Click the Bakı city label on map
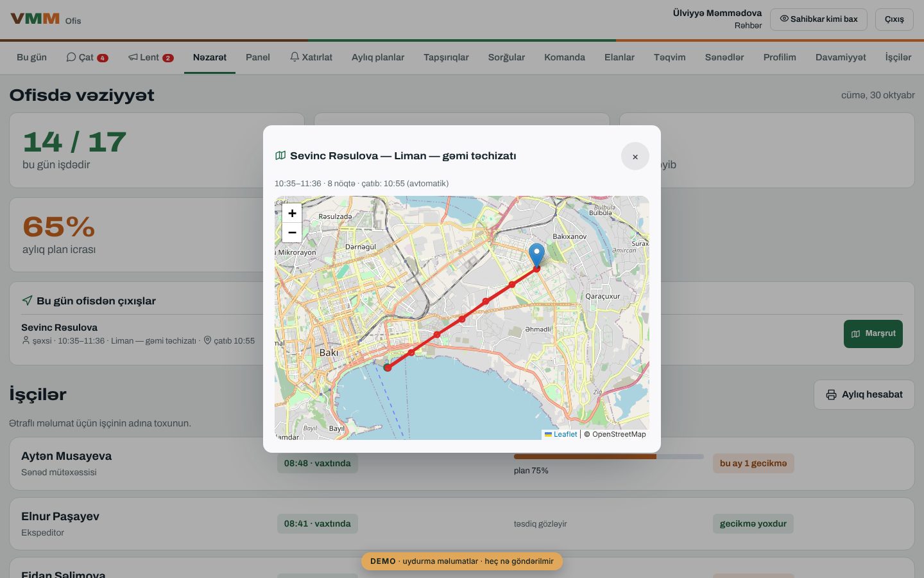This screenshot has height=578, width=924. click(329, 353)
